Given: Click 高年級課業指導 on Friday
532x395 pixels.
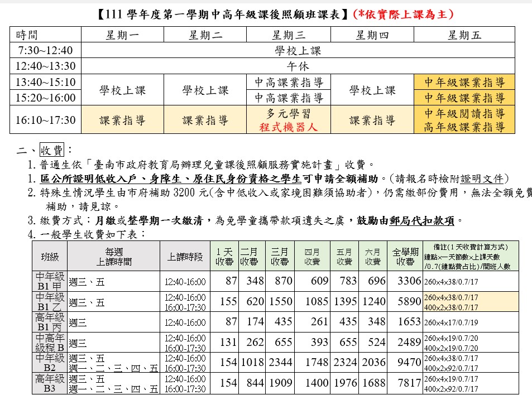Looking at the screenshot, I should pos(464,127).
